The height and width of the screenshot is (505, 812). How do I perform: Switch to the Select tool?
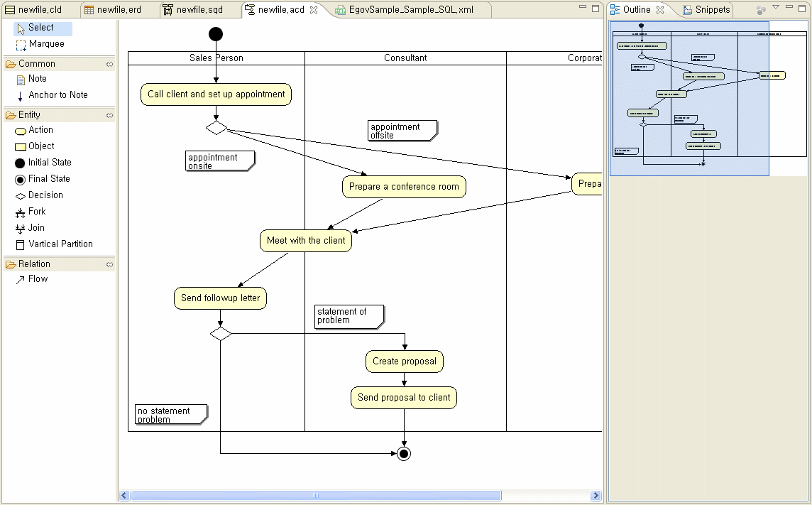[39, 27]
